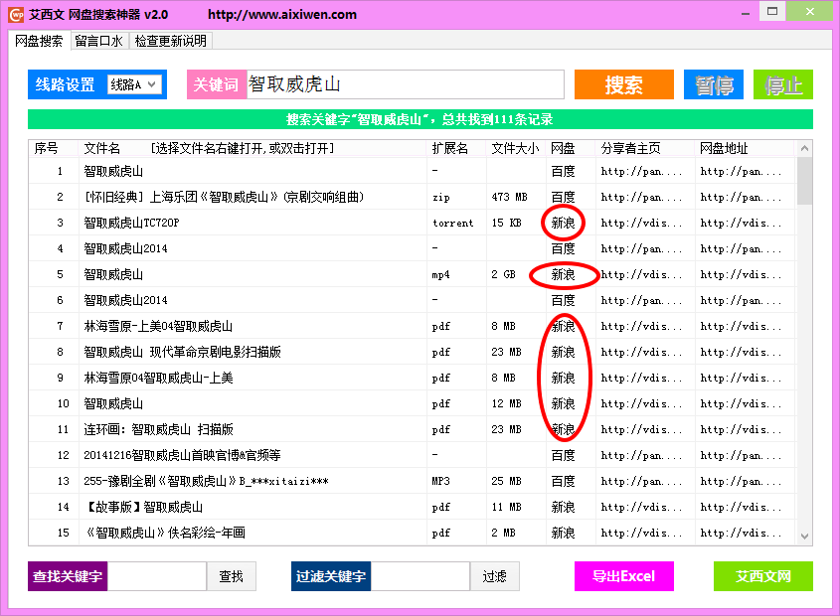The height and width of the screenshot is (616, 840).
Task: Click the app logo icon in title bar
Action: (x=16, y=15)
